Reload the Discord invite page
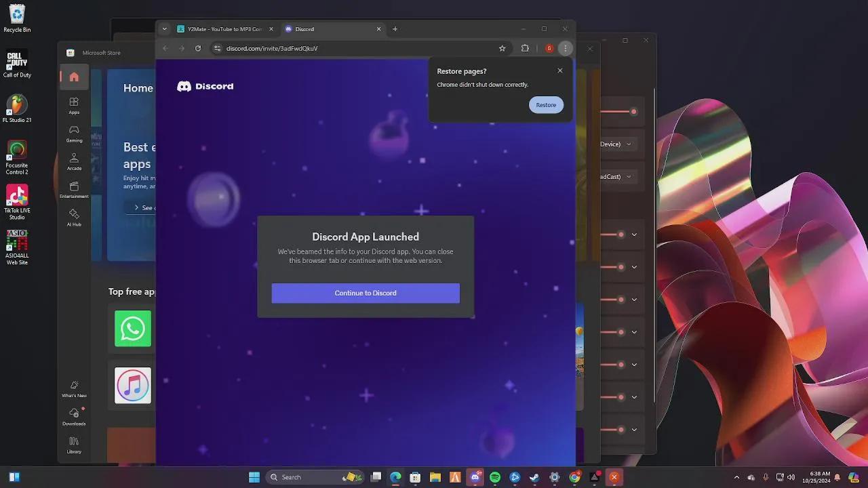 [198, 48]
